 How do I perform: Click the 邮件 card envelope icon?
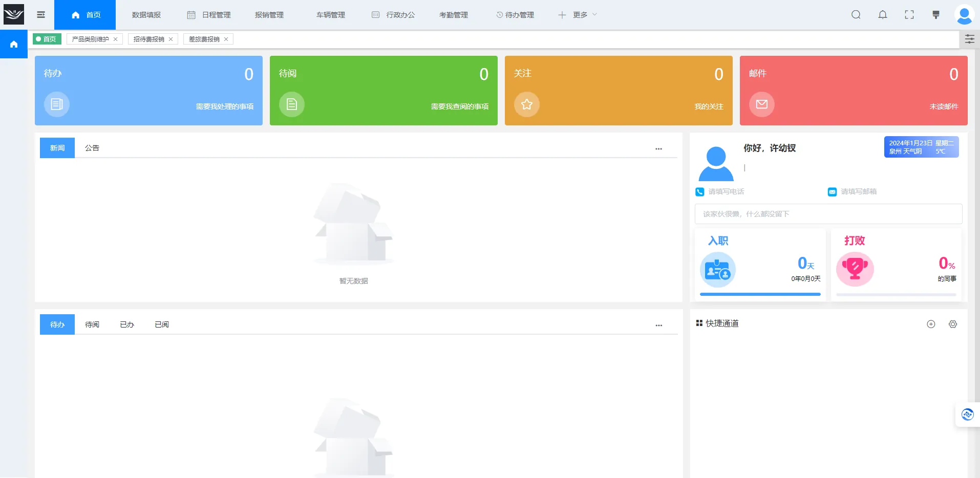(762, 104)
